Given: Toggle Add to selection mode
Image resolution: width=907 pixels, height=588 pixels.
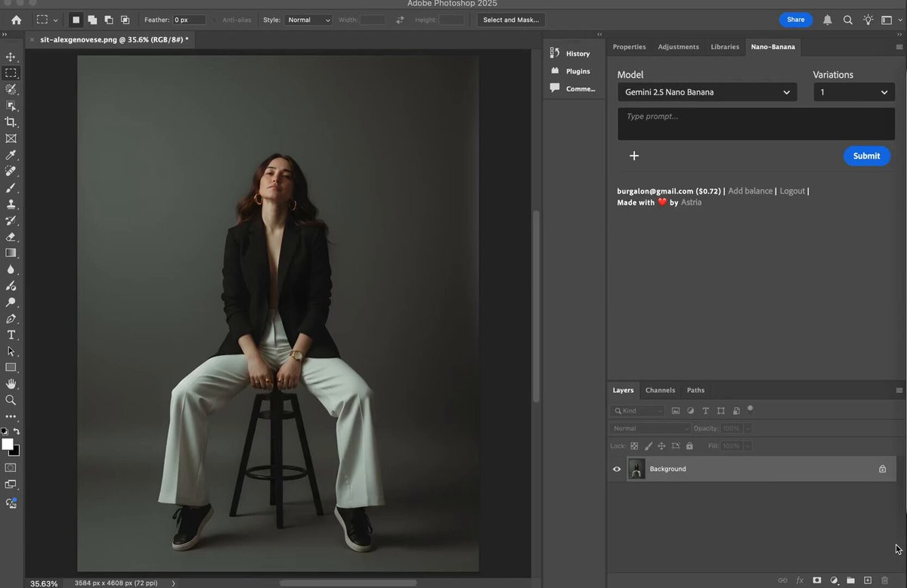Looking at the screenshot, I should pos(92,20).
